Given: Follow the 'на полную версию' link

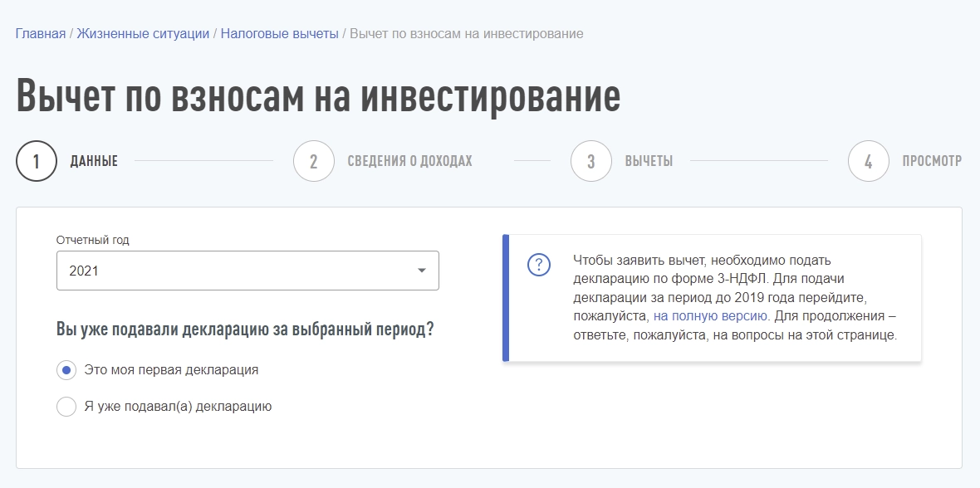Looking at the screenshot, I should click(711, 315).
